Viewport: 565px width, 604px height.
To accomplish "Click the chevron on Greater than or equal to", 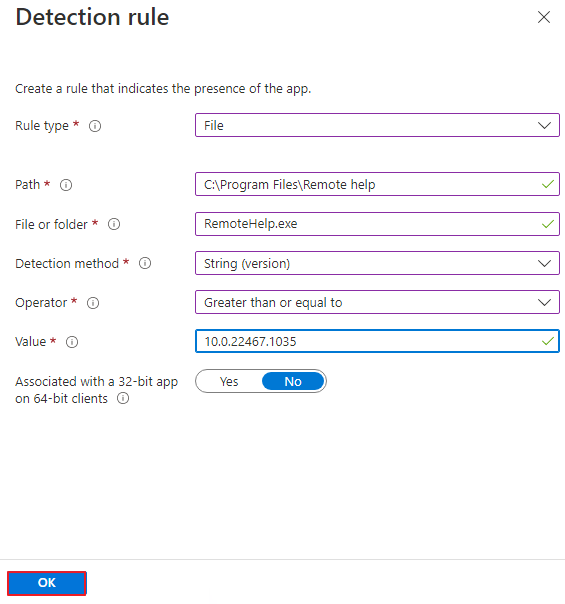I will 544,303.
